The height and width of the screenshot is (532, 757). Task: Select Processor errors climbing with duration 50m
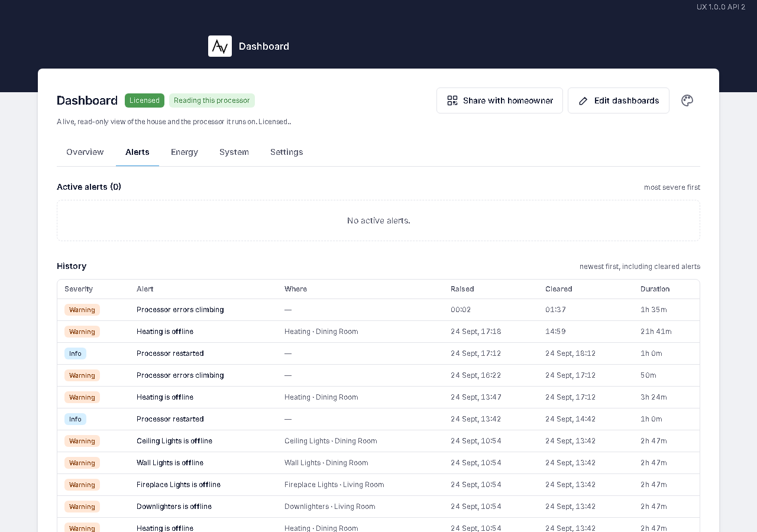tap(180, 375)
